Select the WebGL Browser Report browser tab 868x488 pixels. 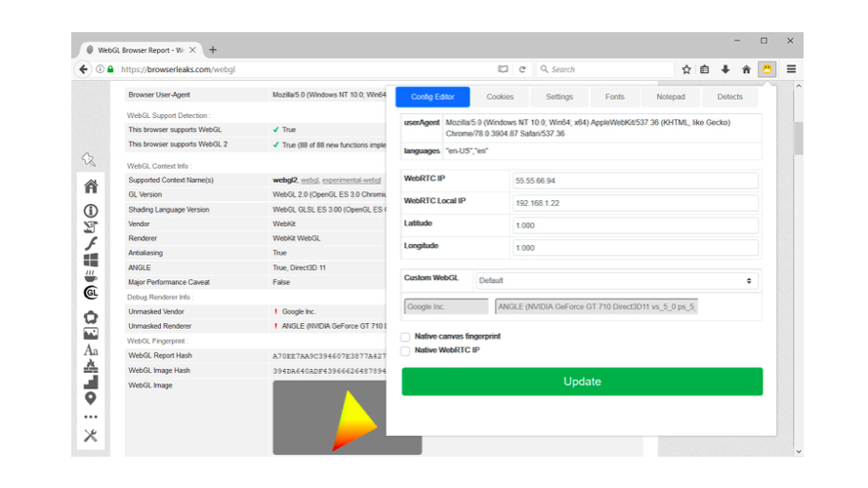139,50
